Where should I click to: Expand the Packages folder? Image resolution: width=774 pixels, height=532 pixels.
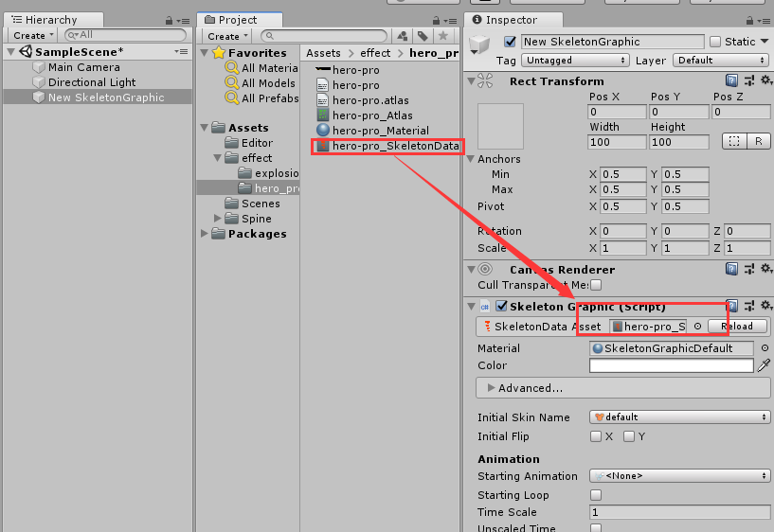pos(204,233)
